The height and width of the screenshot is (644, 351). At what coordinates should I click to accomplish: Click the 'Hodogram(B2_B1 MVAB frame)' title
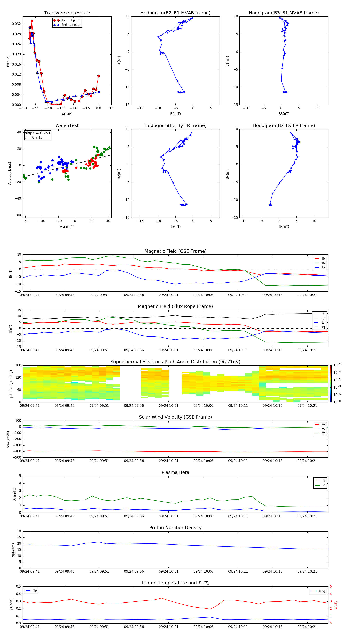coord(175,13)
